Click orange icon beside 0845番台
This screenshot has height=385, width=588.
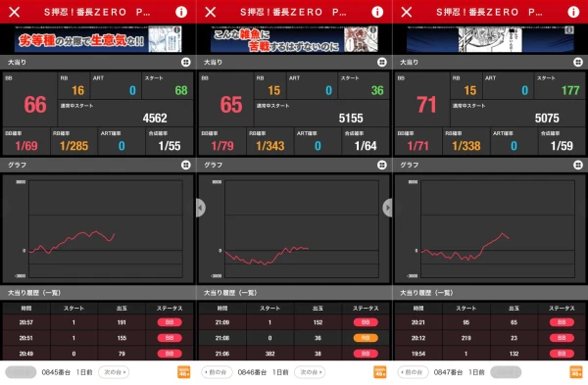click(184, 372)
